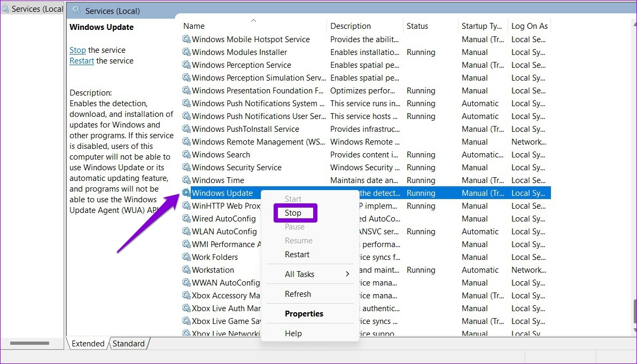Screen dimensions: 637x364
Task: Switch to the Extended tab
Action: [x=88, y=344]
